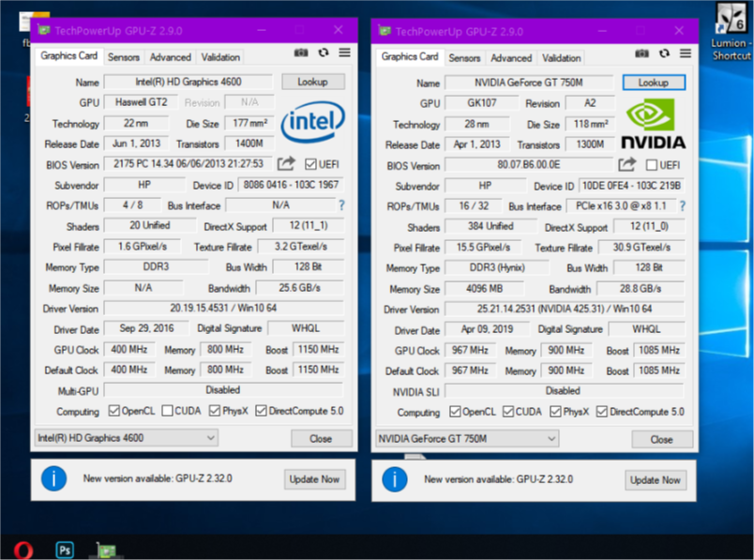Open Opera browser from the taskbar
The image size is (754, 560).
pyautogui.click(x=23, y=550)
